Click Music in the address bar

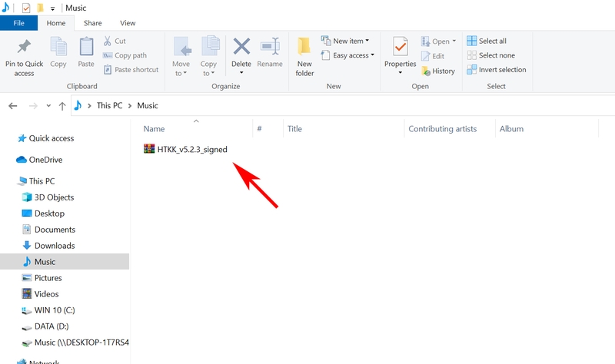(148, 105)
